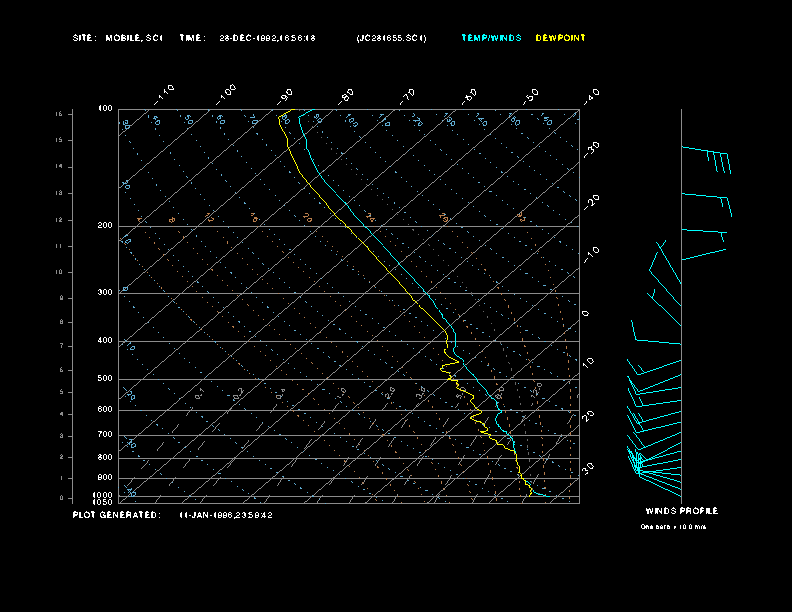Screen dimensions: 792x612
Task: Click the 1050 pressure level label
Action: 103,502
